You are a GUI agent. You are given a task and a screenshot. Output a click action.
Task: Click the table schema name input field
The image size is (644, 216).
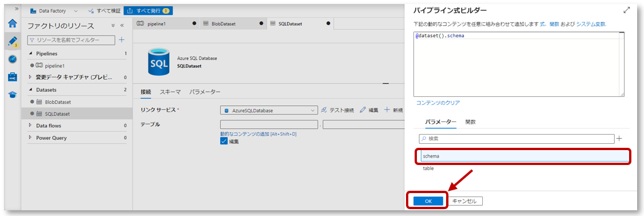(269, 124)
